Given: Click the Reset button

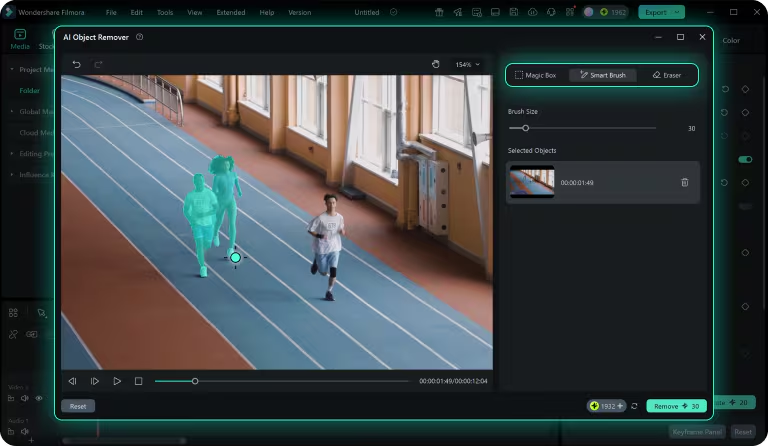Looking at the screenshot, I should click(x=78, y=406).
